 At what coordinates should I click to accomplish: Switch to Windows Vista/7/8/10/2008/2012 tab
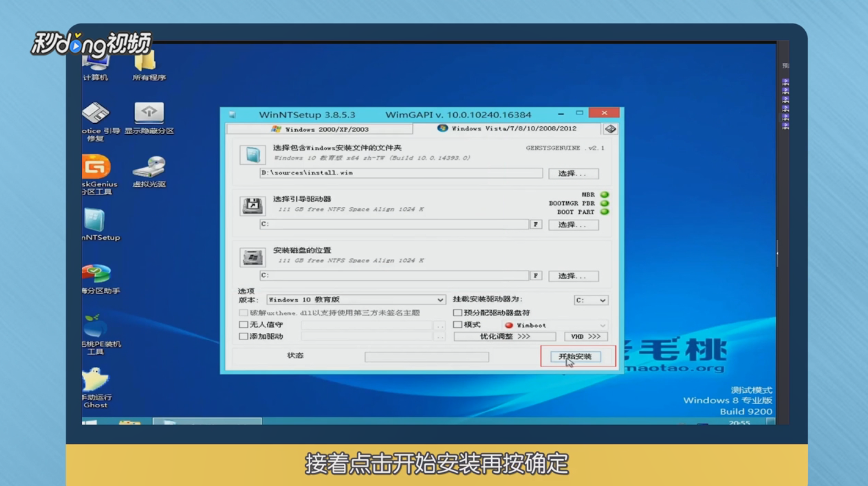click(507, 129)
